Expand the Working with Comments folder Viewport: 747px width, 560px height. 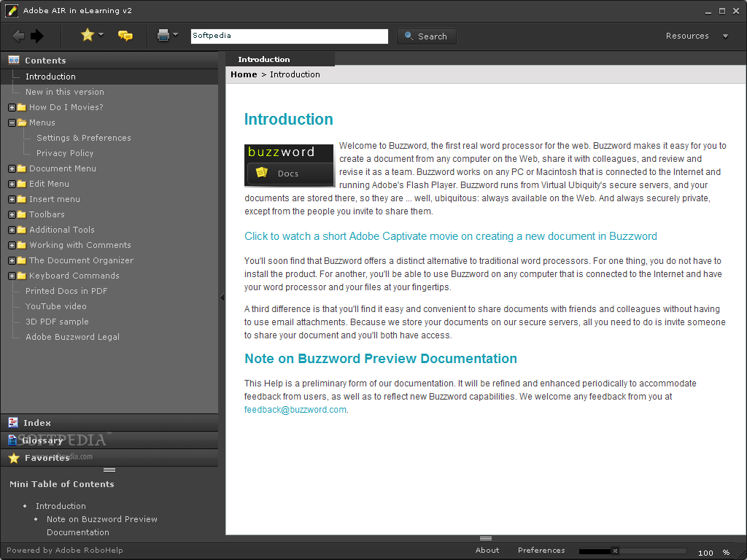(12, 245)
